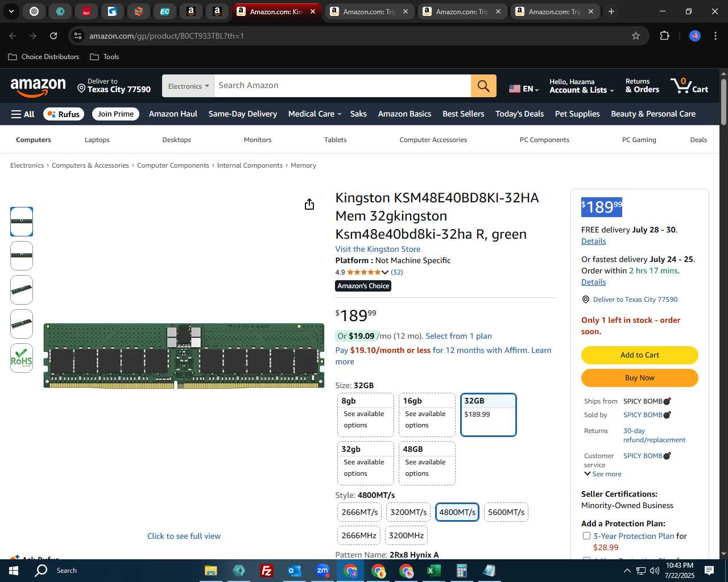The image size is (728, 582).
Task: Select the lowercase 32gb size option
Action: pyautogui.click(x=365, y=463)
